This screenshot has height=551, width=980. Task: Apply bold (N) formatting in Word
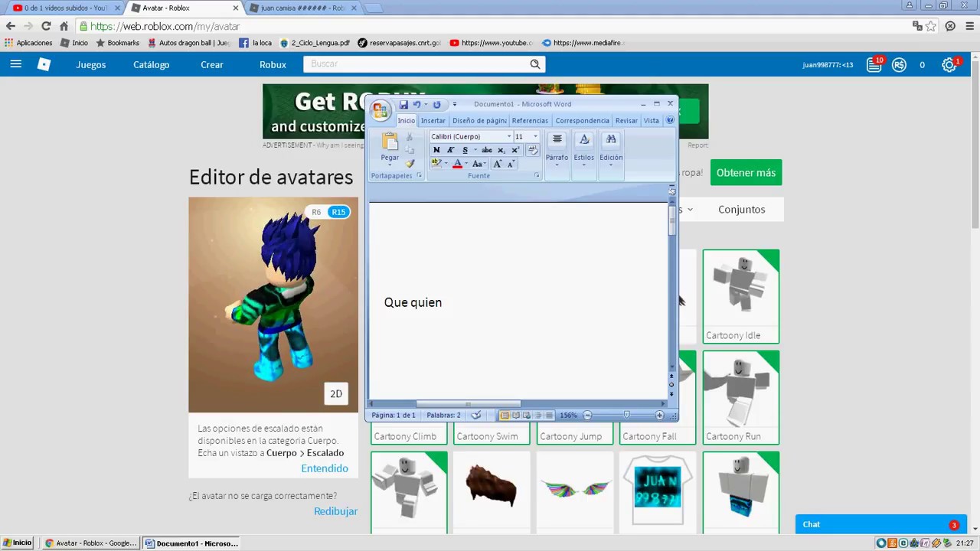436,150
